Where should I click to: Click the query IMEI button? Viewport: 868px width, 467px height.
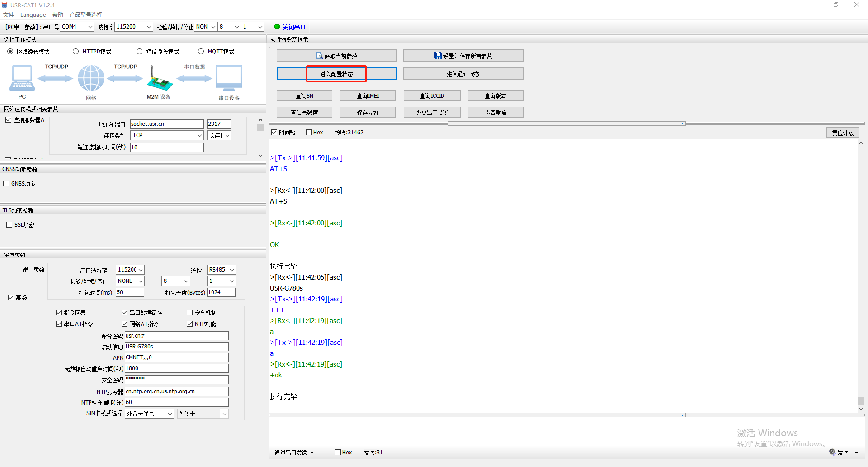[368, 96]
